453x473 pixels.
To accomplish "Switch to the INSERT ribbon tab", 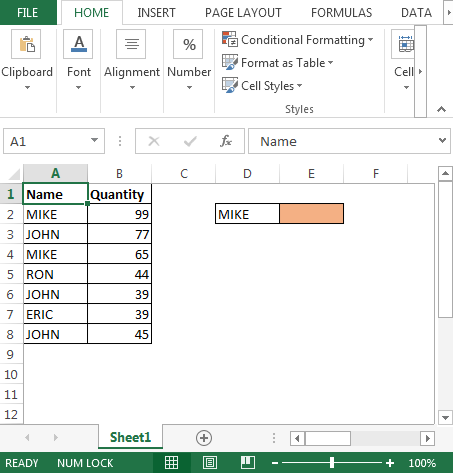I will [x=156, y=13].
